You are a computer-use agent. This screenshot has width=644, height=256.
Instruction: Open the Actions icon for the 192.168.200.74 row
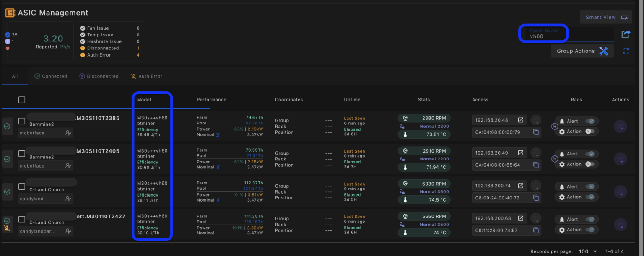pos(620,192)
